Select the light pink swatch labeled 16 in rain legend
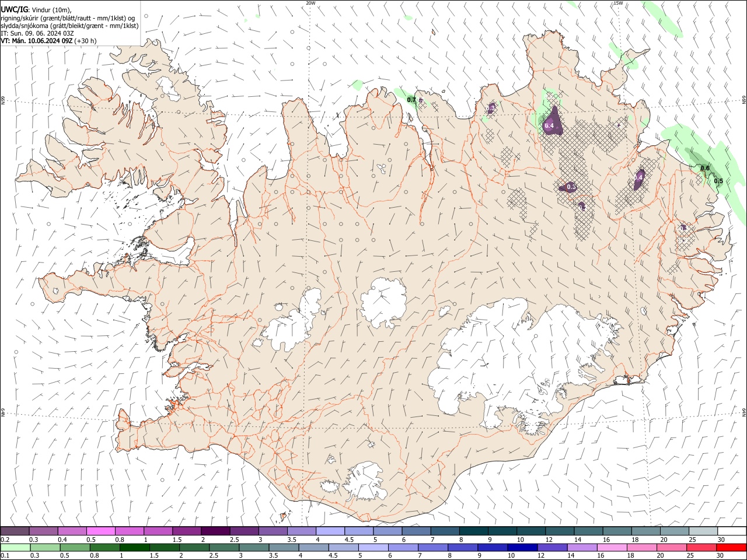 point(611,548)
